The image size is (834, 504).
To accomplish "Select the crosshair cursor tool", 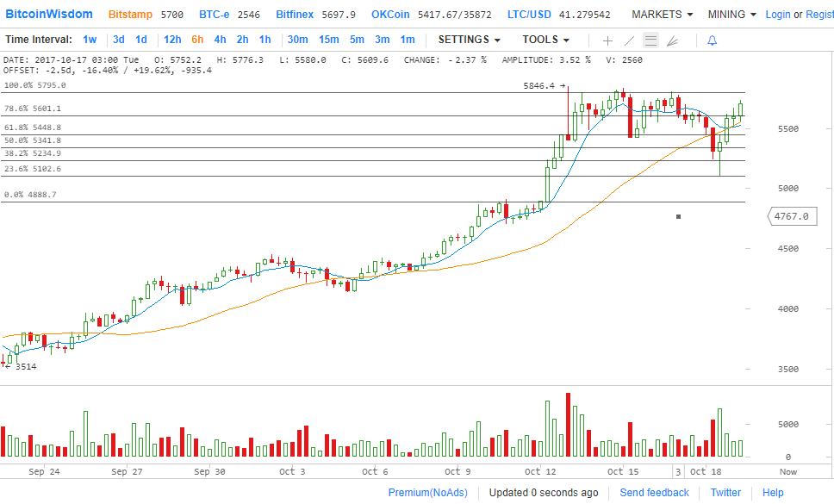I will tap(607, 40).
